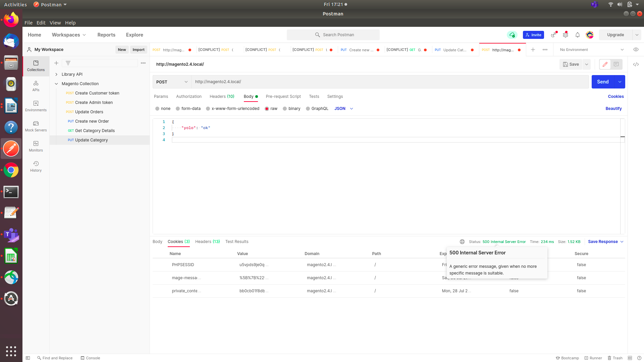This screenshot has height=362, width=644.
Task: Click the Import button
Action: pyautogui.click(x=139, y=50)
